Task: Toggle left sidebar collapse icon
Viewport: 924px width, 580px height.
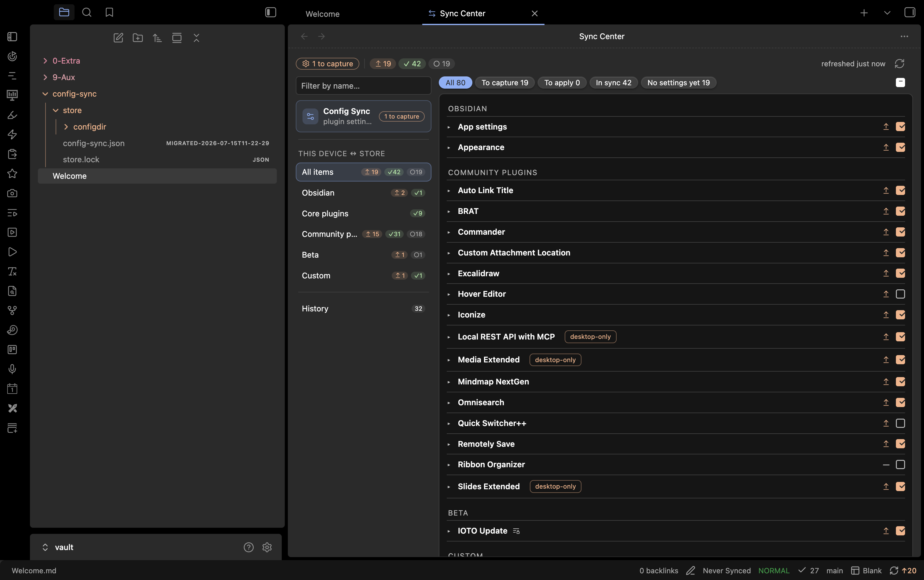Action: (x=270, y=12)
